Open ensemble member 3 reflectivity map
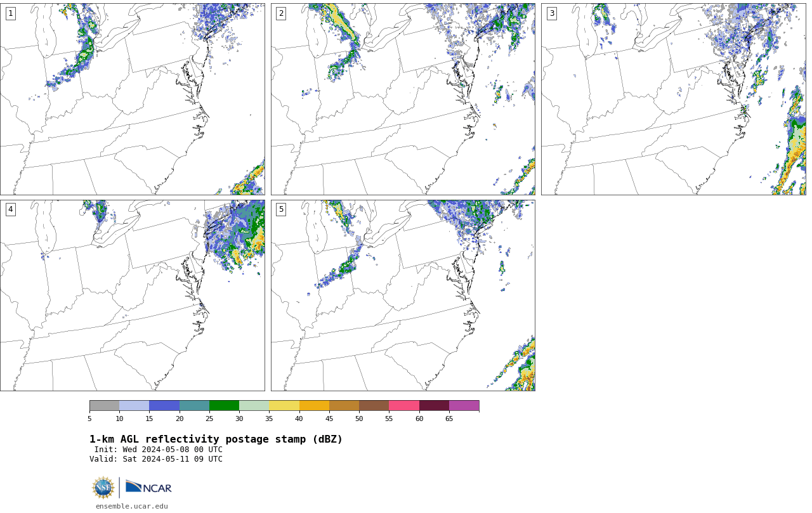Viewport: 812px width, 513px height. [673, 99]
